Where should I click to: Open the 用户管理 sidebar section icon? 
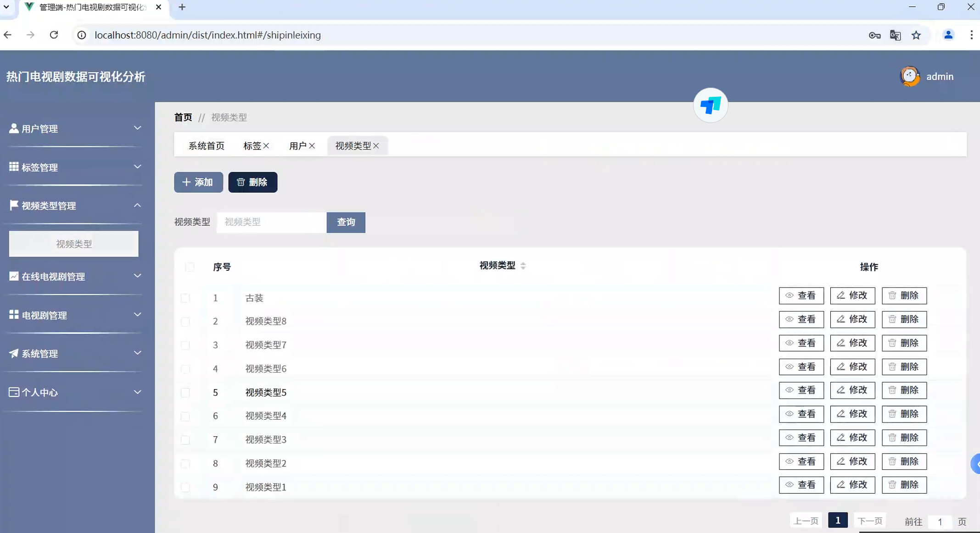click(13, 128)
